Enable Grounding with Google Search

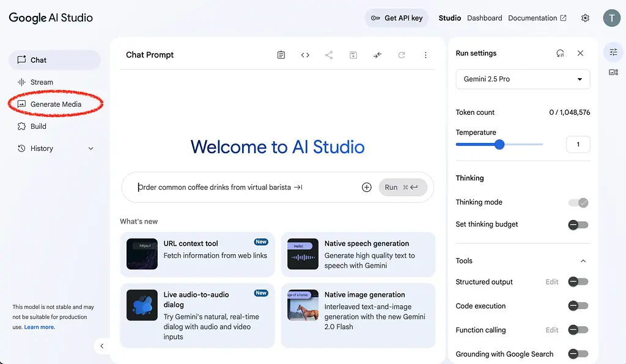(x=578, y=354)
